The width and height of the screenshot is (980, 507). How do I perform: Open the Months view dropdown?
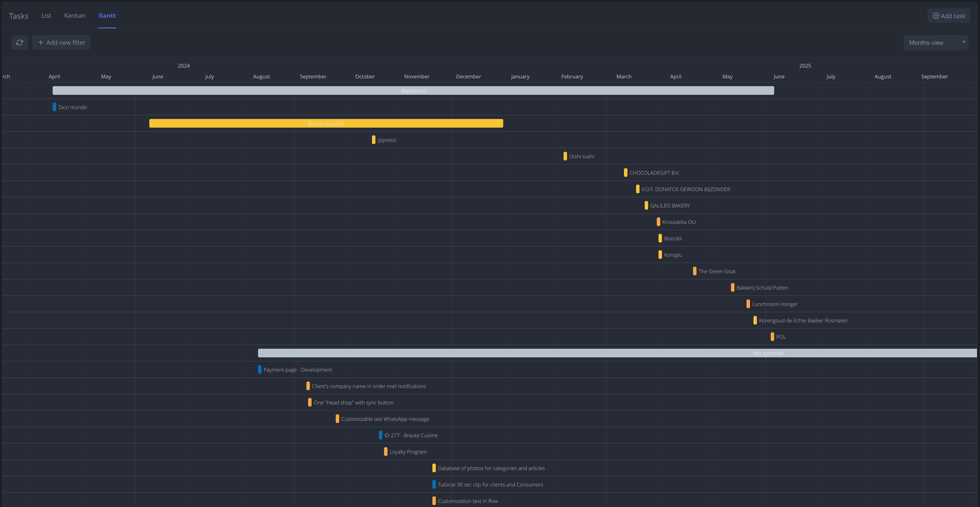point(936,42)
